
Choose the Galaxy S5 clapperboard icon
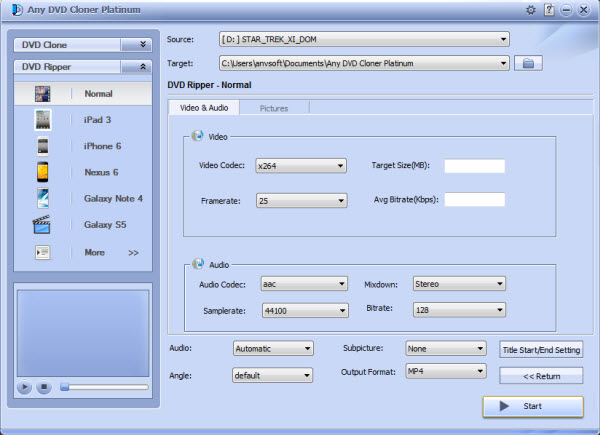pyautogui.click(x=41, y=224)
